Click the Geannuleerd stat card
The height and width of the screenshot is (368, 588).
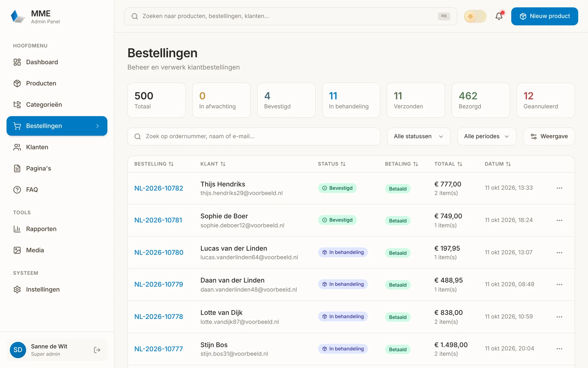point(545,100)
